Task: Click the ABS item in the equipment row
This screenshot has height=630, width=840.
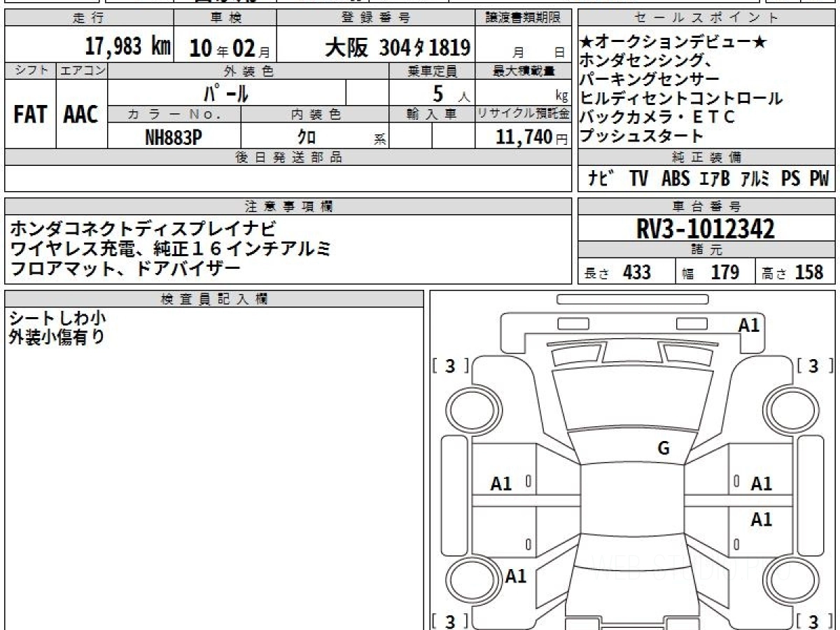Action: pyautogui.click(x=675, y=179)
